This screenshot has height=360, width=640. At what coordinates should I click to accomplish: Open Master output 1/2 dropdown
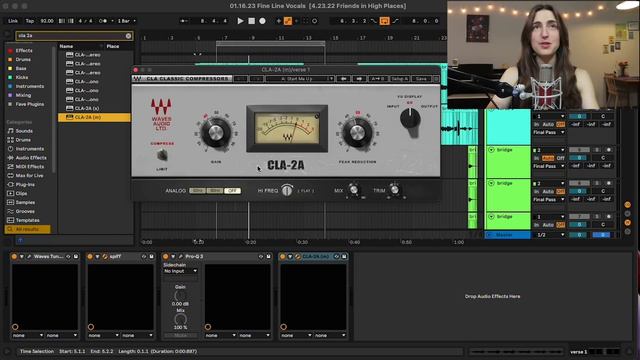click(x=549, y=235)
